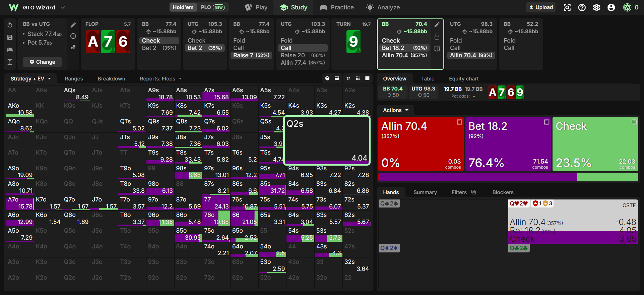Open details icon on Allin 70.4 card

tap(459, 122)
